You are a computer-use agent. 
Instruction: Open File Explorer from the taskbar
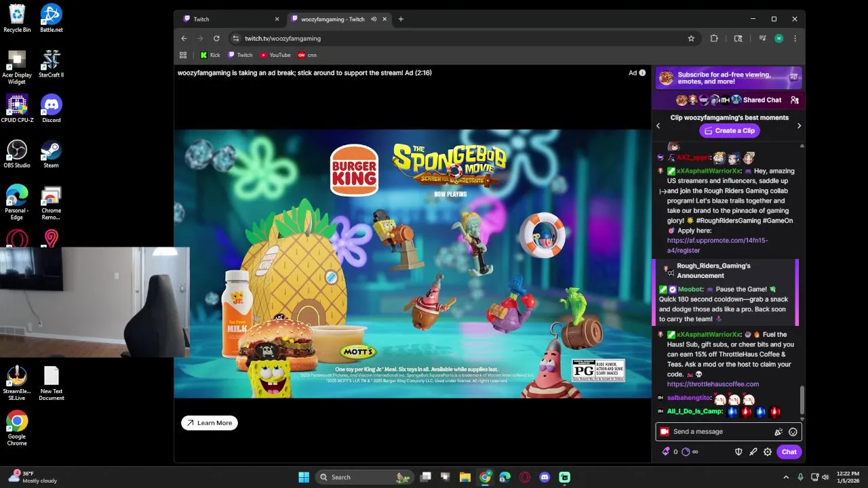tap(465, 477)
